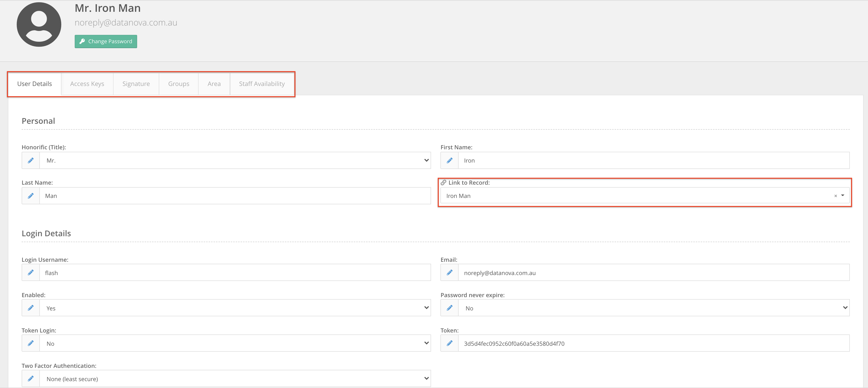Open the Signature tab
The width and height of the screenshot is (868, 388).
[x=136, y=84]
